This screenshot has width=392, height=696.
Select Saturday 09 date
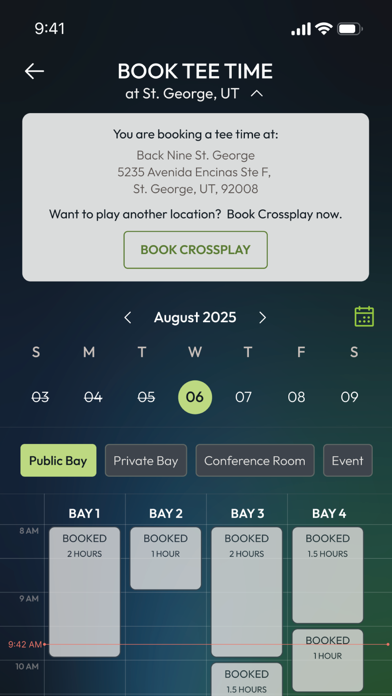349,397
